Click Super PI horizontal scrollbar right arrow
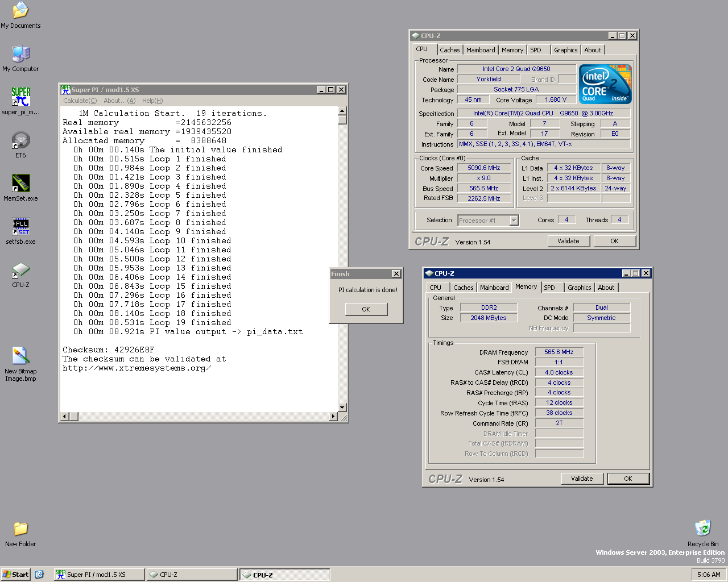The height and width of the screenshot is (582, 728). point(333,417)
